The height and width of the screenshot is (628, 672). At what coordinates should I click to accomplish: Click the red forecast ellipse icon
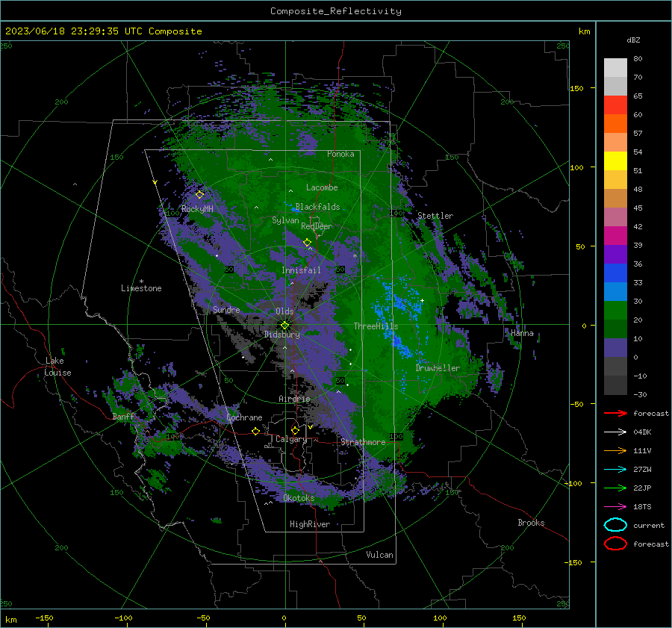(615, 544)
